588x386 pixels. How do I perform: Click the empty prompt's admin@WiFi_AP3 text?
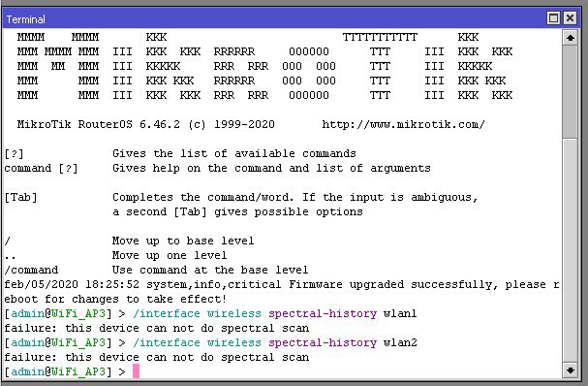[x=58, y=371]
